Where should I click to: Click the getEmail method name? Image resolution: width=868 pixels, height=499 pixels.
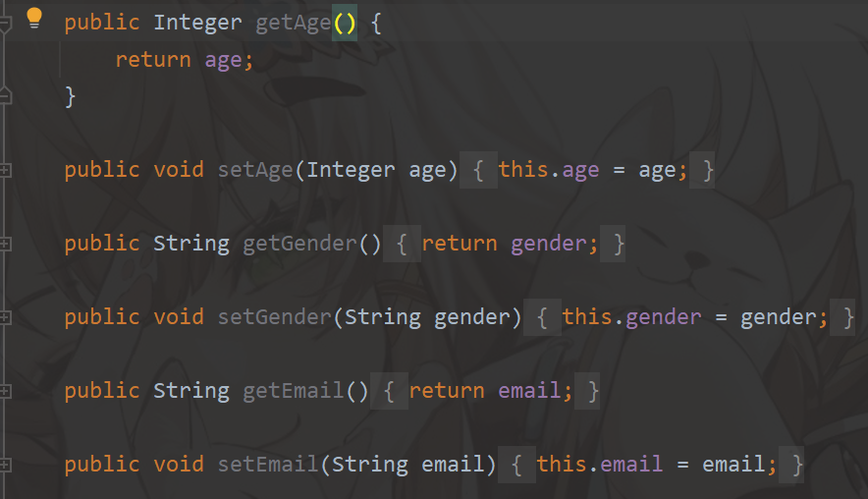294,391
